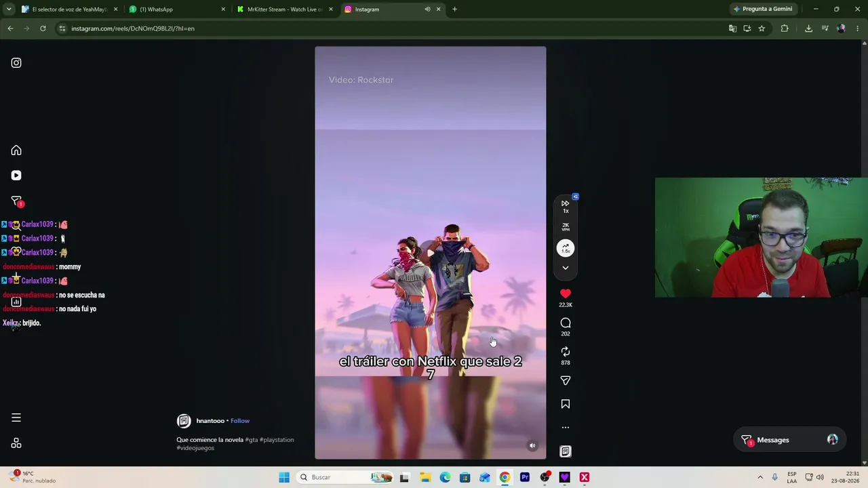The image size is (868, 488).
Task: Open the Windows Start menu
Action: pos(284,477)
